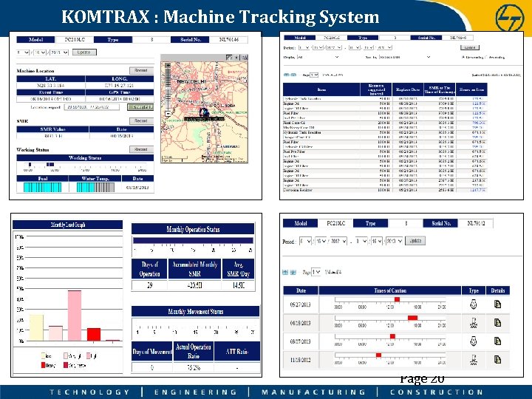Click Update button in maintenance panel

(470, 47)
